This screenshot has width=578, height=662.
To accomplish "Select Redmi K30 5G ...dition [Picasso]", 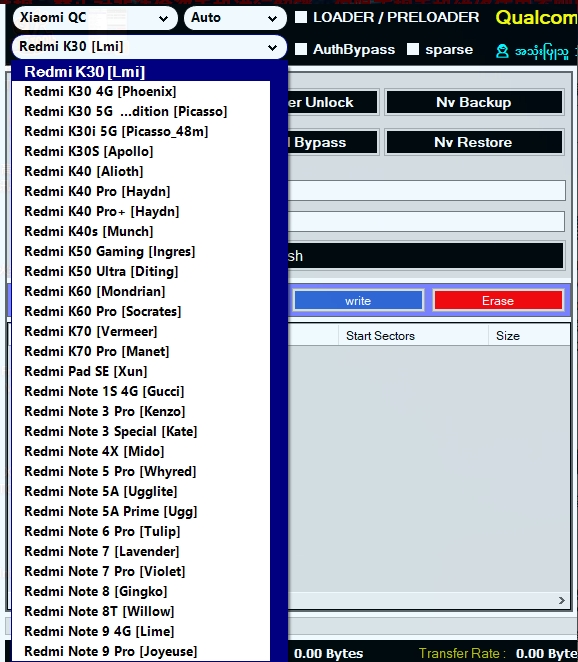I will (141, 111).
